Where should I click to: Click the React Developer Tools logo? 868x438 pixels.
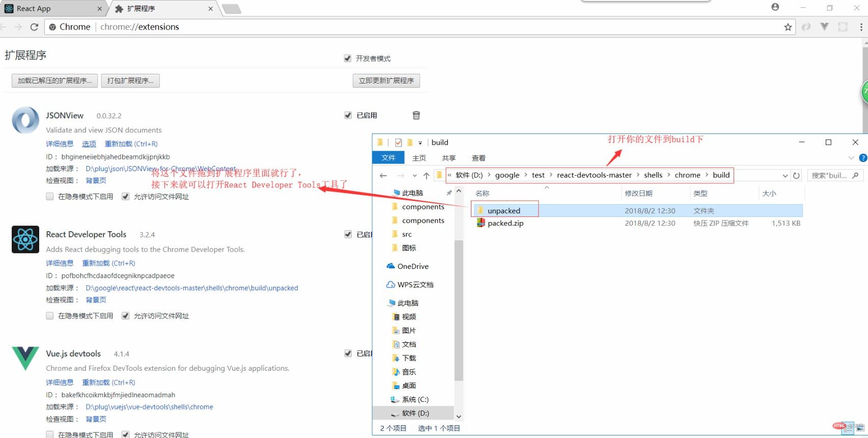tap(25, 239)
